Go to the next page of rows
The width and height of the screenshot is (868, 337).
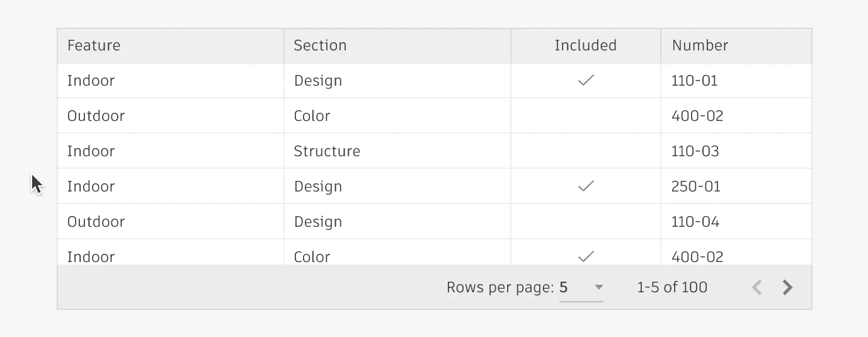(787, 288)
